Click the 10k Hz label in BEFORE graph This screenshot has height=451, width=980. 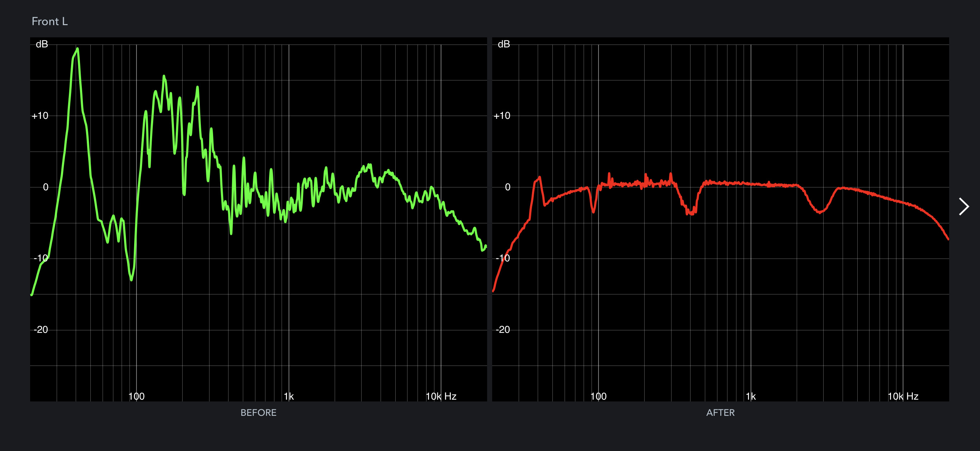441,396
